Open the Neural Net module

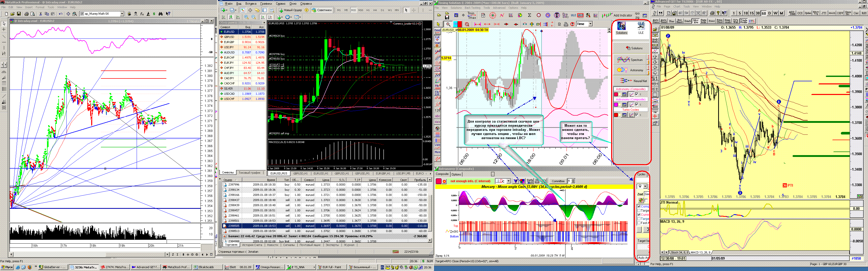tap(633, 81)
